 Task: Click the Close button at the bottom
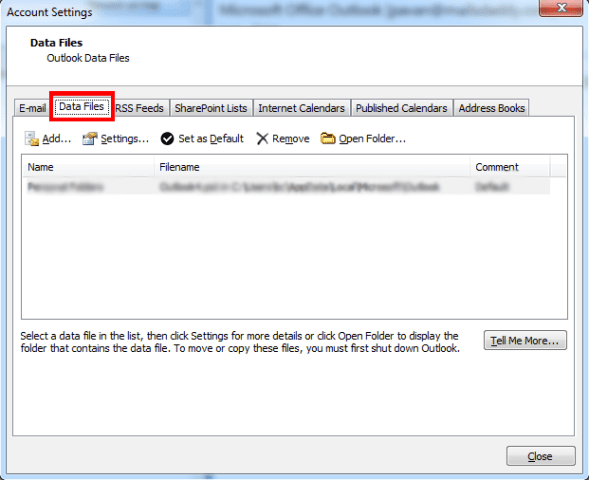pyautogui.click(x=541, y=456)
